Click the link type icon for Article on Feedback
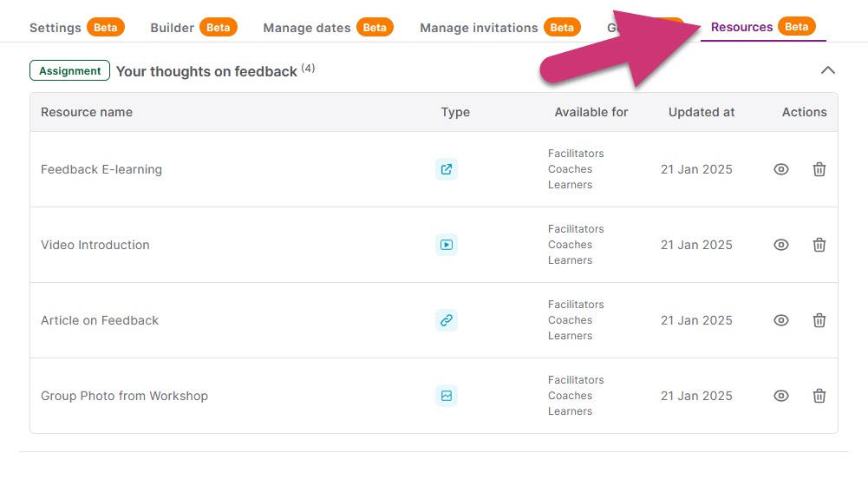Image resolution: width=868 pixels, height=486 pixels. coord(446,320)
